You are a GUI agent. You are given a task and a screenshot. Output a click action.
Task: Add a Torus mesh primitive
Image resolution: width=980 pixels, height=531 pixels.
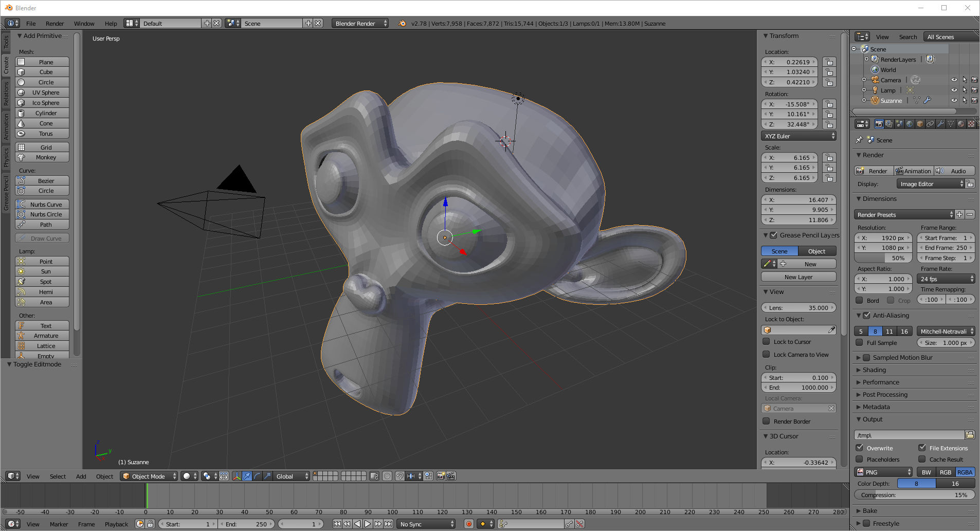click(42, 134)
